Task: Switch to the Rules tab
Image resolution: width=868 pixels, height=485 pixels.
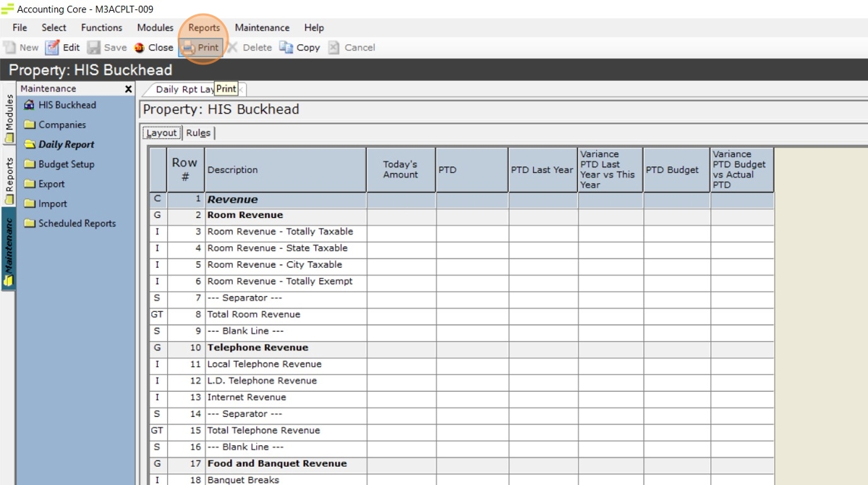Action: pyautogui.click(x=198, y=133)
